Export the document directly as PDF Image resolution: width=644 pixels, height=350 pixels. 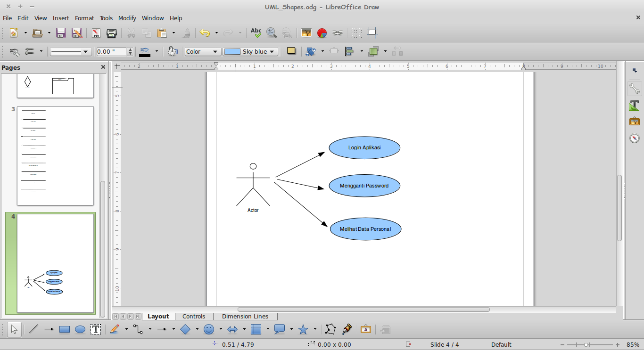[x=96, y=33]
